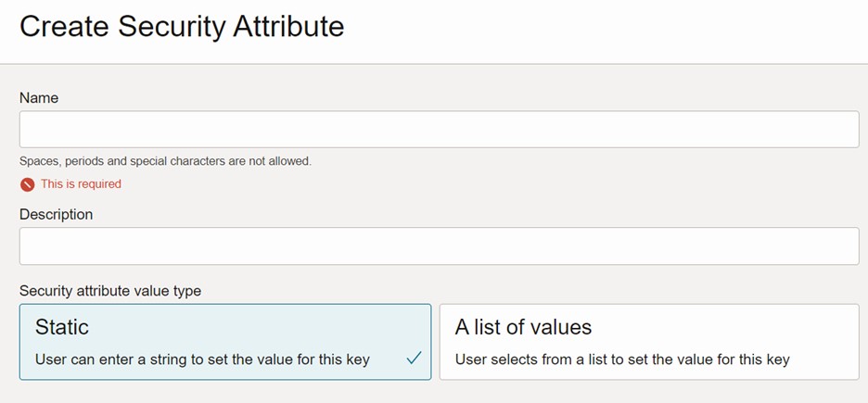Click empty gray area below the value type cards
The height and width of the screenshot is (403, 868).
434,393
